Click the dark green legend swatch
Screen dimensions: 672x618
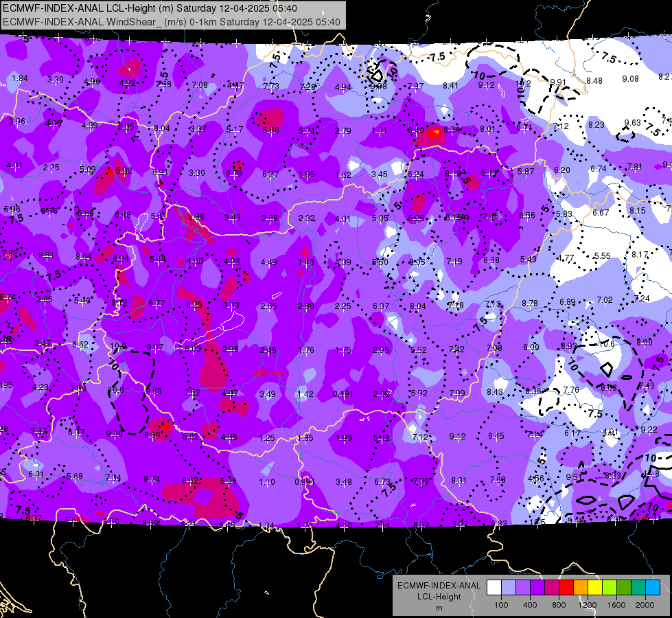pyautogui.click(x=624, y=588)
